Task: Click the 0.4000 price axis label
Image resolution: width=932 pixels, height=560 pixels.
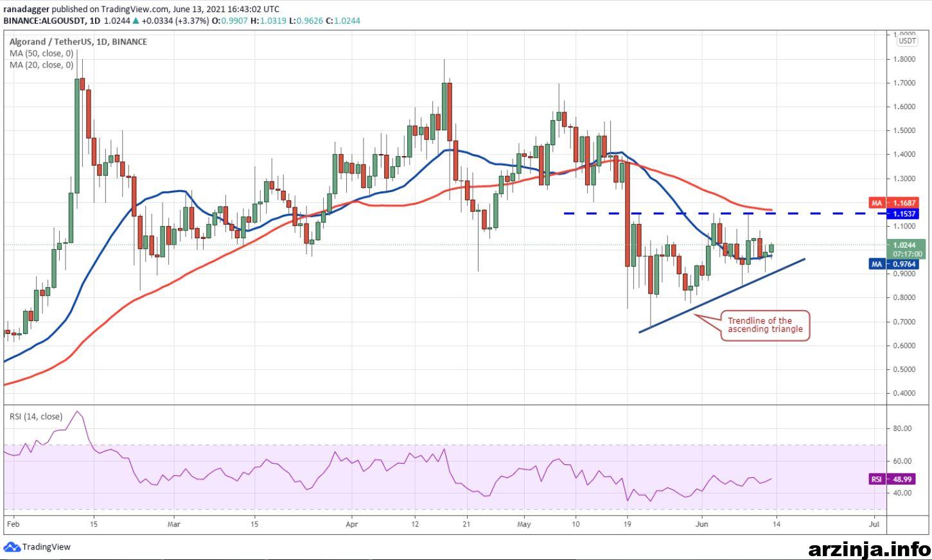Action: (905, 393)
